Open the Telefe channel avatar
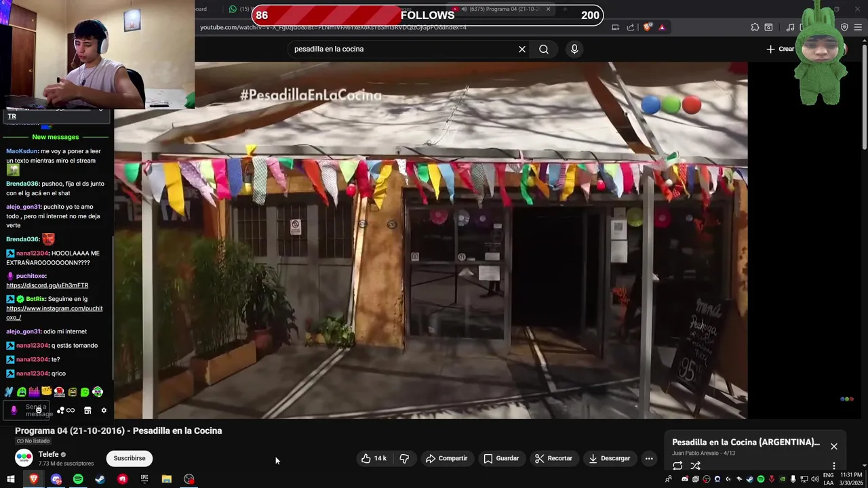This screenshot has height=488, width=868. 24,458
